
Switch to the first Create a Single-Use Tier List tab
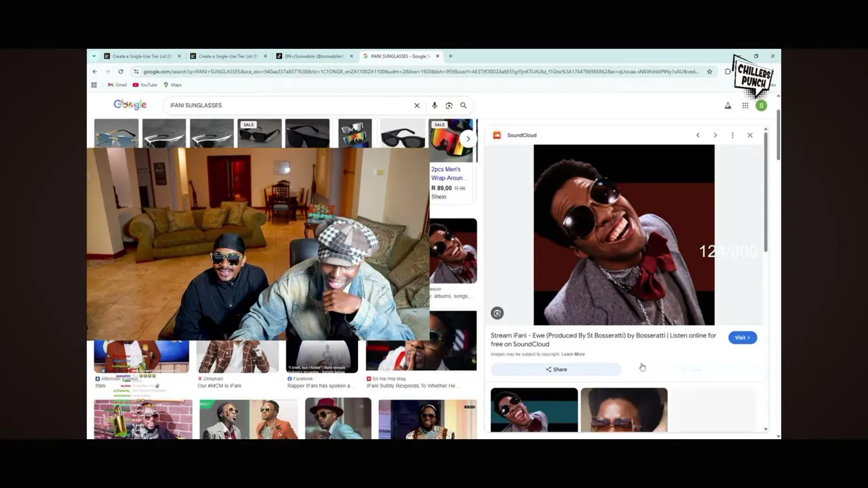pyautogui.click(x=142, y=56)
